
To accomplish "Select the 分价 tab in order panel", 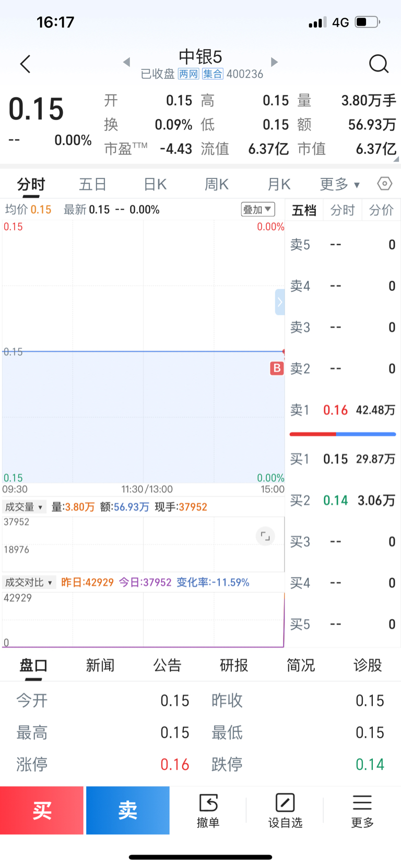I will 381,210.
